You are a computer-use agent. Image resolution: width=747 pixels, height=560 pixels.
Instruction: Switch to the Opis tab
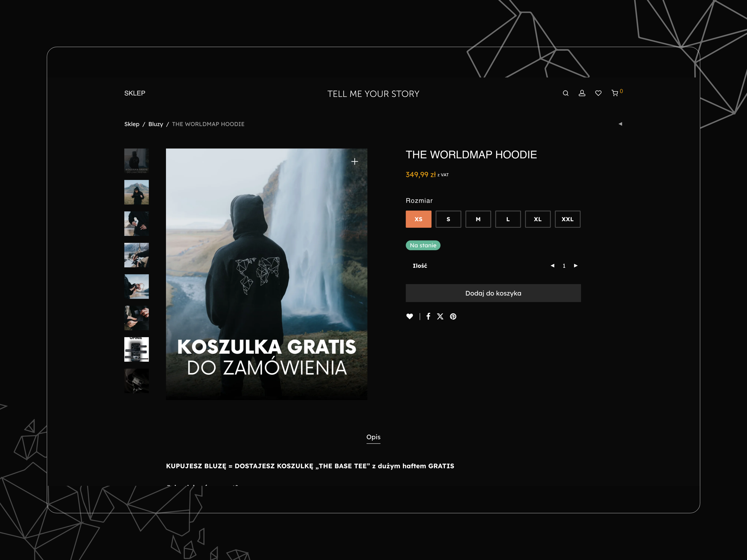[373, 437]
